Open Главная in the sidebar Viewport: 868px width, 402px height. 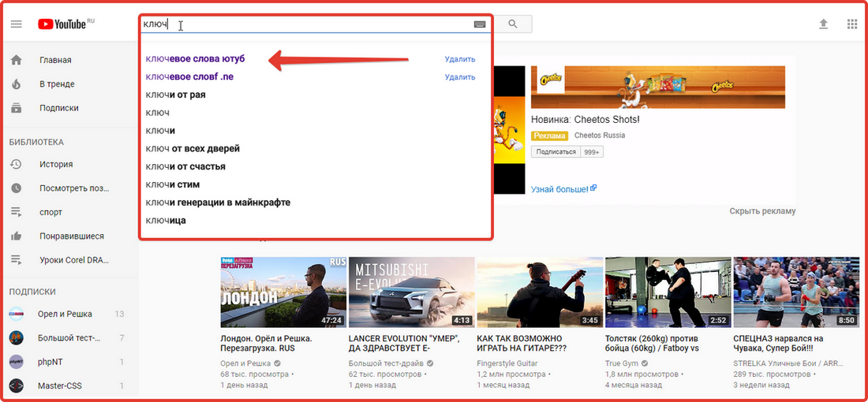[x=55, y=60]
